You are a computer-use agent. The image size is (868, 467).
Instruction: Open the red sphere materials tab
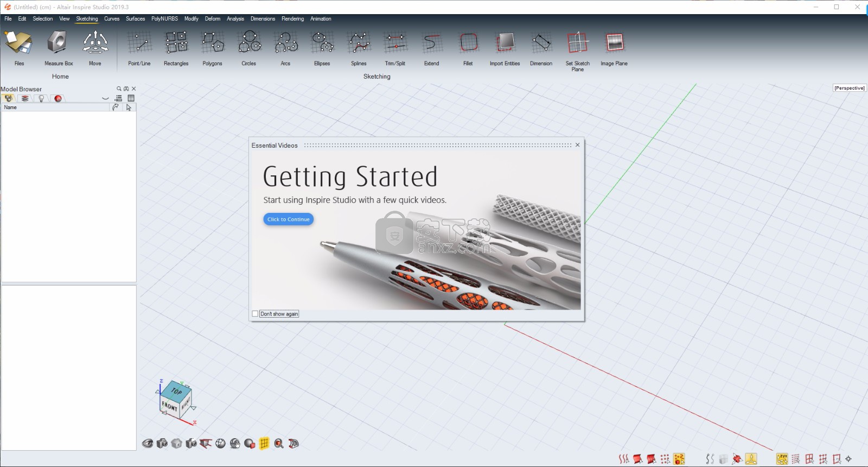pos(58,98)
